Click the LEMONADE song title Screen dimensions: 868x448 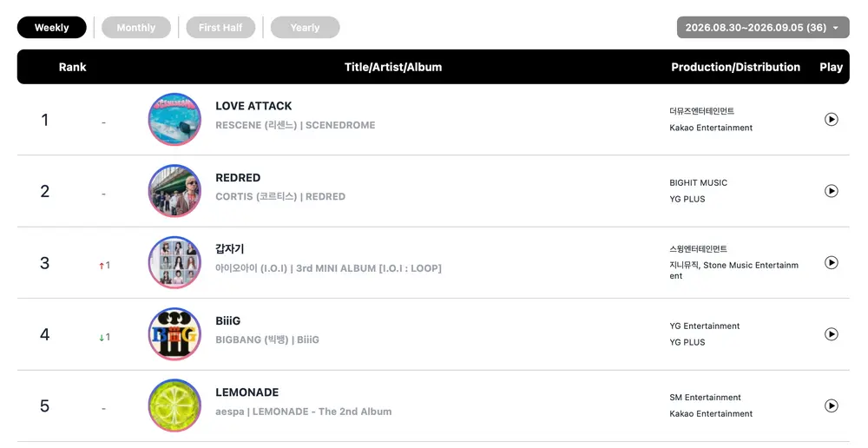247,392
